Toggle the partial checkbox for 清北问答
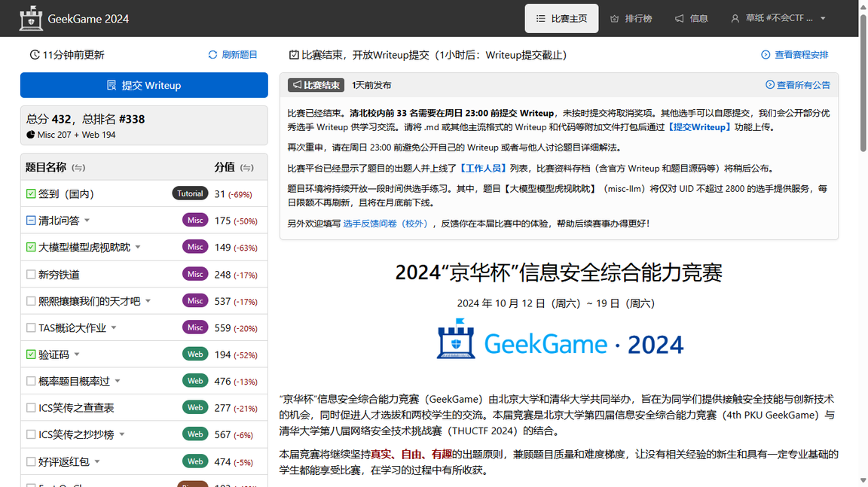 [x=31, y=221]
